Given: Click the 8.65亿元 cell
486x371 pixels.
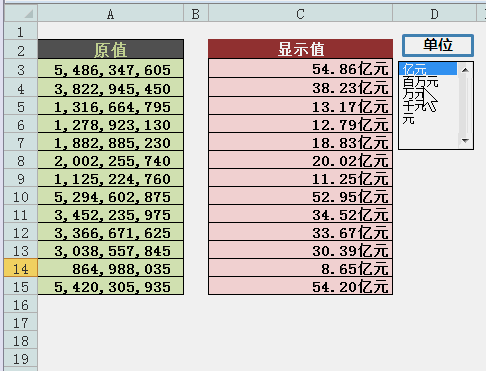Looking at the screenshot, I should (300, 268).
